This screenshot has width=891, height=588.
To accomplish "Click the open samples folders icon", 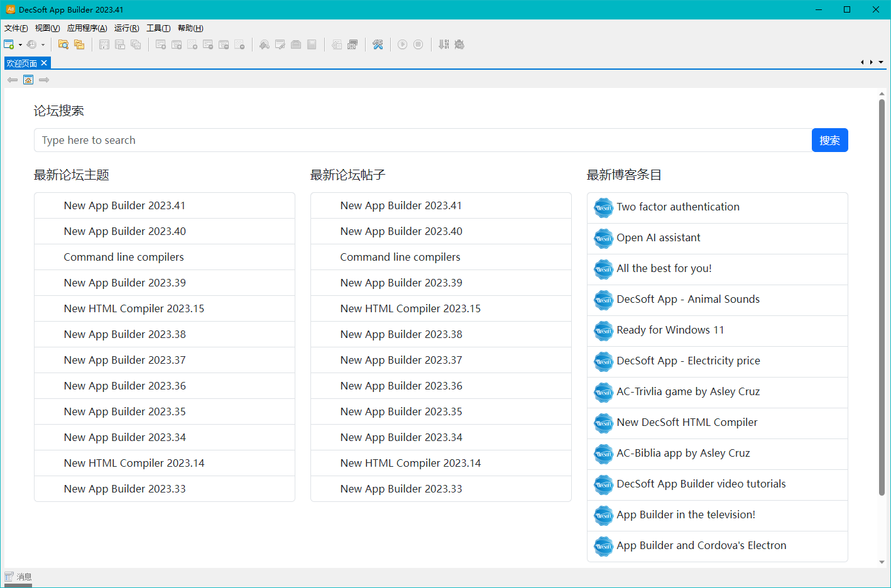I will (79, 45).
